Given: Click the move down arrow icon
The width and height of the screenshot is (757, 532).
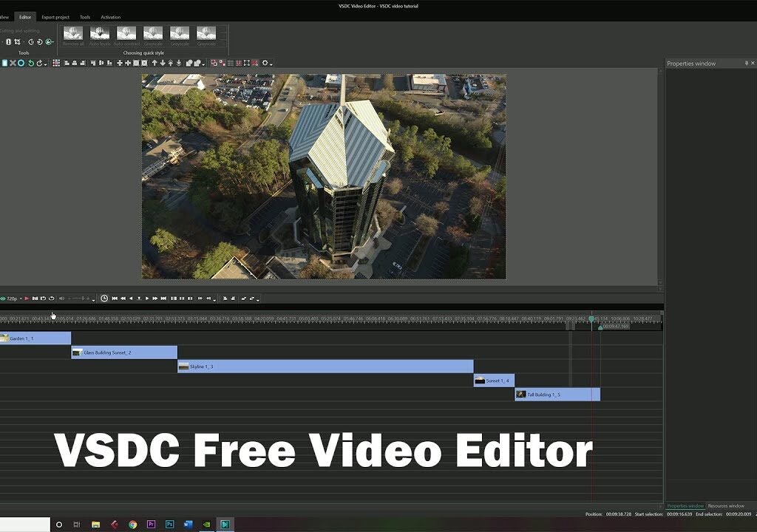Looking at the screenshot, I should (163, 63).
